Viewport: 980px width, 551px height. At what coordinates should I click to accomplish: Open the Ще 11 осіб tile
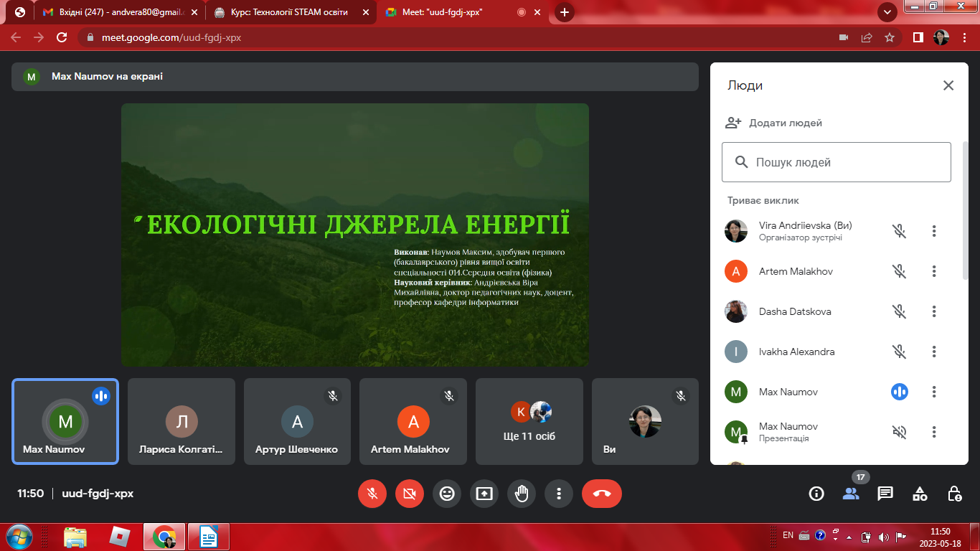529,421
